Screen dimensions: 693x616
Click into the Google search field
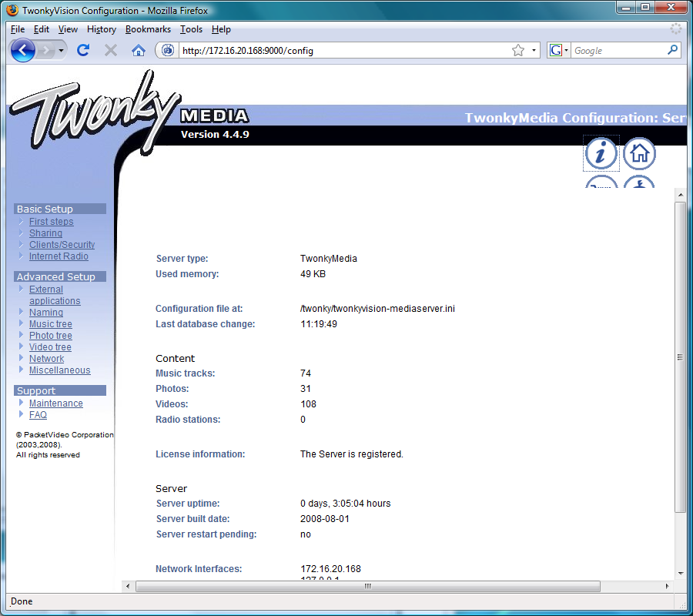619,50
